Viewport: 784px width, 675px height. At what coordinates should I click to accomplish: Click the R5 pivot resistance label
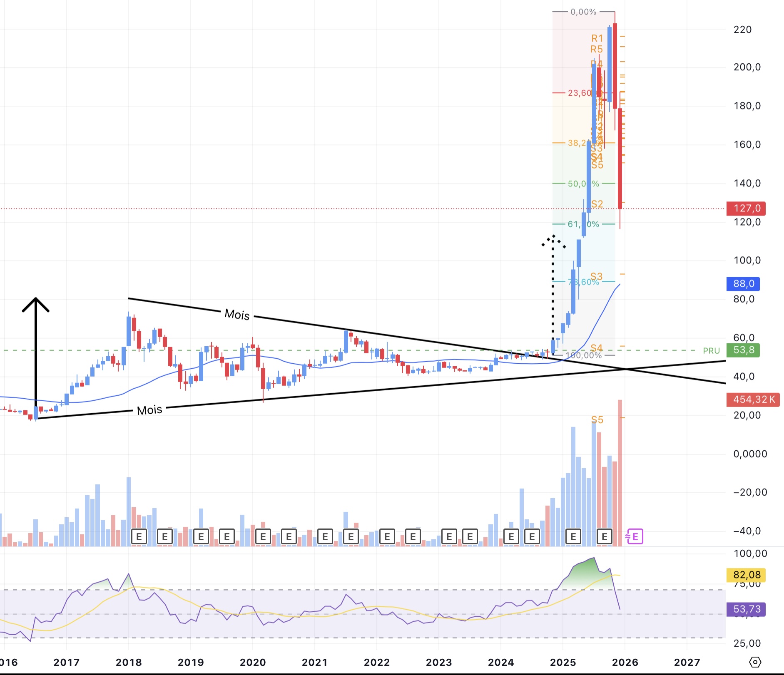click(597, 49)
